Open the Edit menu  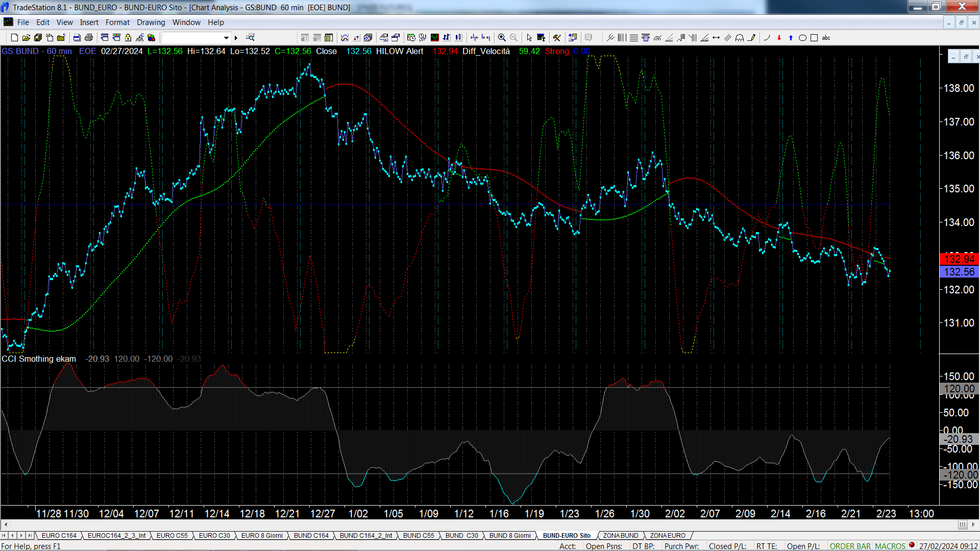(x=43, y=22)
